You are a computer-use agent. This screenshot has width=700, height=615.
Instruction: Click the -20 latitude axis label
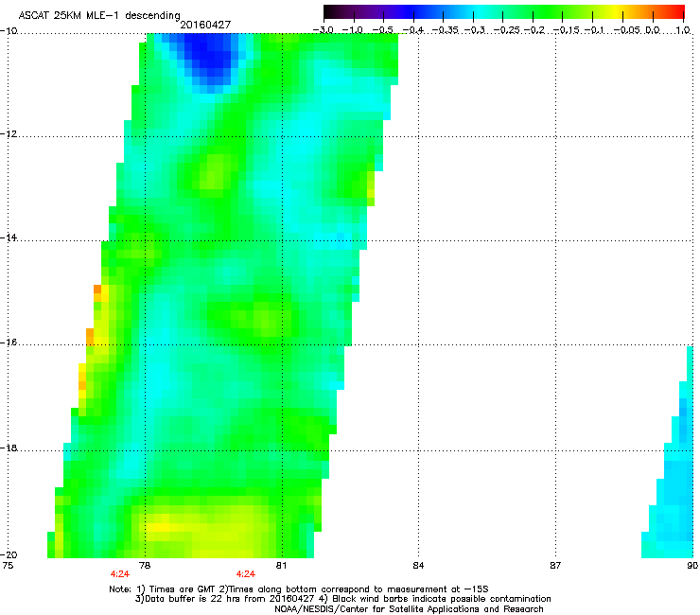[9, 554]
